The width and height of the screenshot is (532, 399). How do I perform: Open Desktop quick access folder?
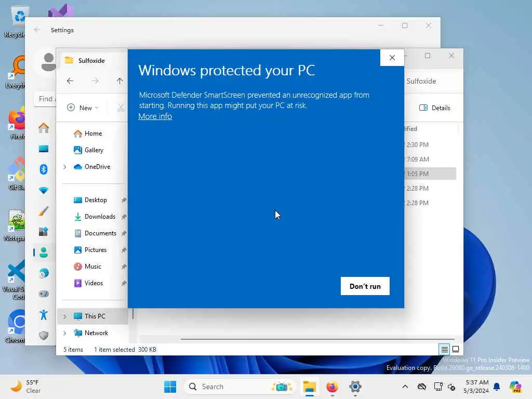[96, 200]
